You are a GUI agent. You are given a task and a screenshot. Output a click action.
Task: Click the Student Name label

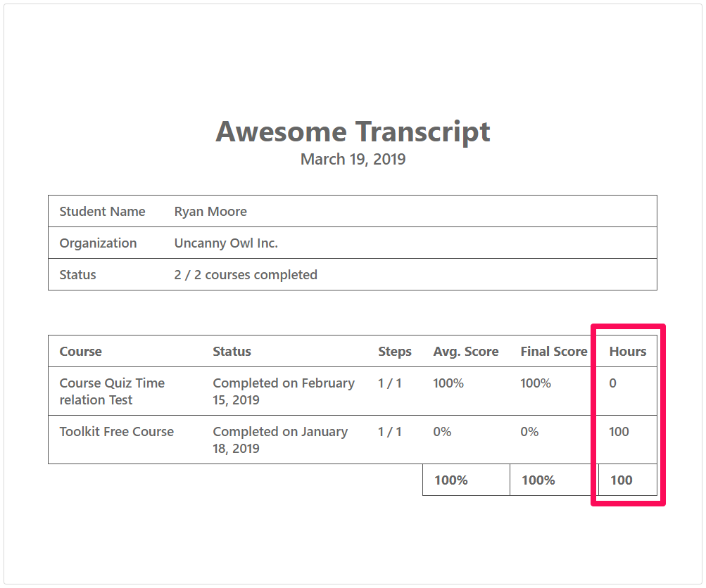click(102, 212)
